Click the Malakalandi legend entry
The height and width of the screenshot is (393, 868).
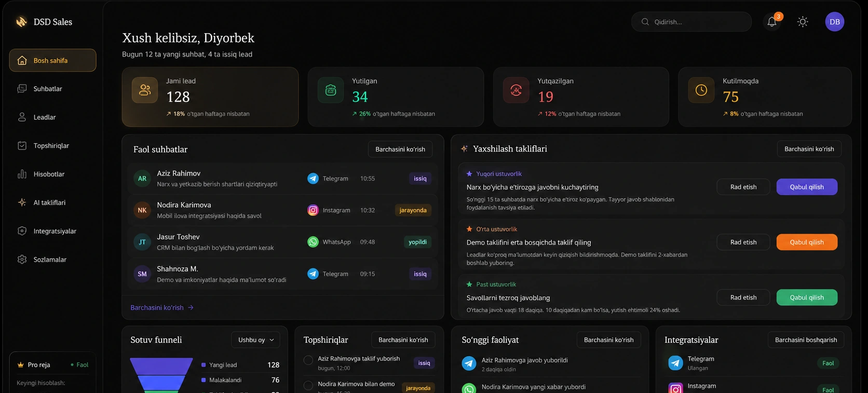(x=240, y=380)
